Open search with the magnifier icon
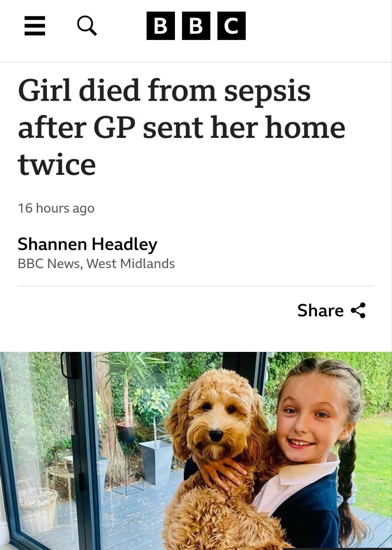Viewport: 392px width, 550px height. pyautogui.click(x=87, y=26)
